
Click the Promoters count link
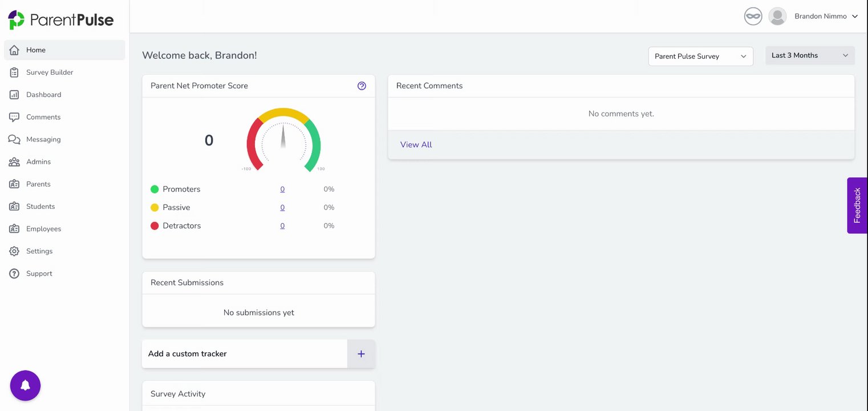282,190
